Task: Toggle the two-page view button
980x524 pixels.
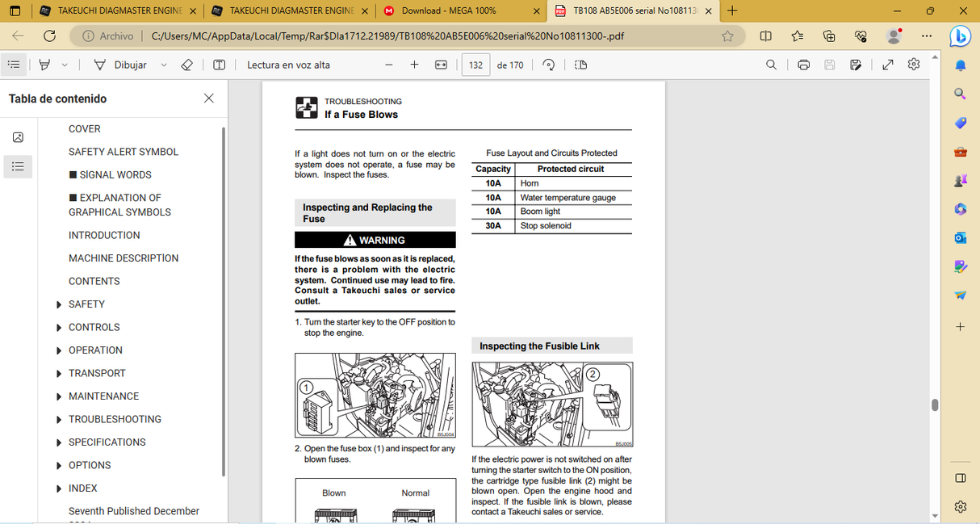Action: click(x=580, y=65)
